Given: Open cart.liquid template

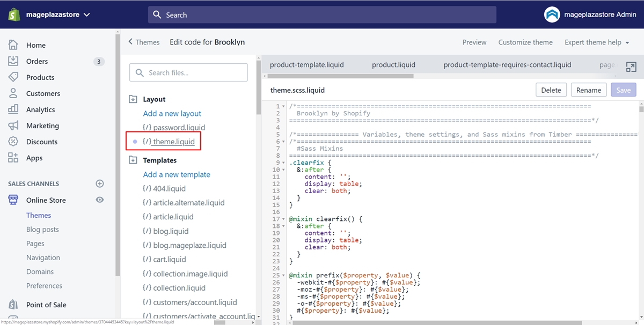Looking at the screenshot, I should [164, 259].
